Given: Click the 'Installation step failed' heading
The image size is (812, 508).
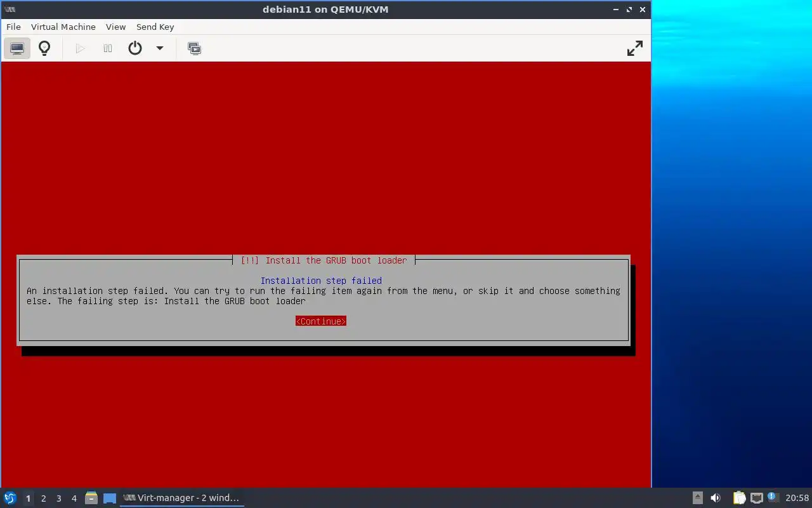Looking at the screenshot, I should click(x=321, y=281).
